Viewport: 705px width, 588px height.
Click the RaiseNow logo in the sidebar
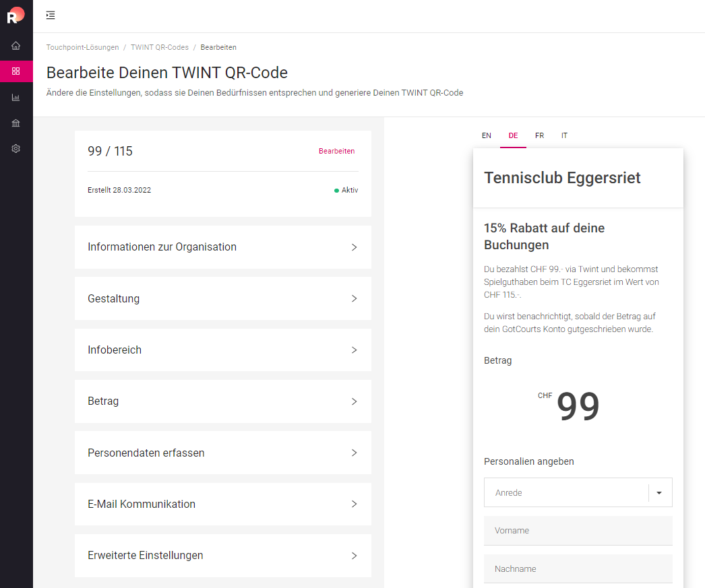(16, 15)
